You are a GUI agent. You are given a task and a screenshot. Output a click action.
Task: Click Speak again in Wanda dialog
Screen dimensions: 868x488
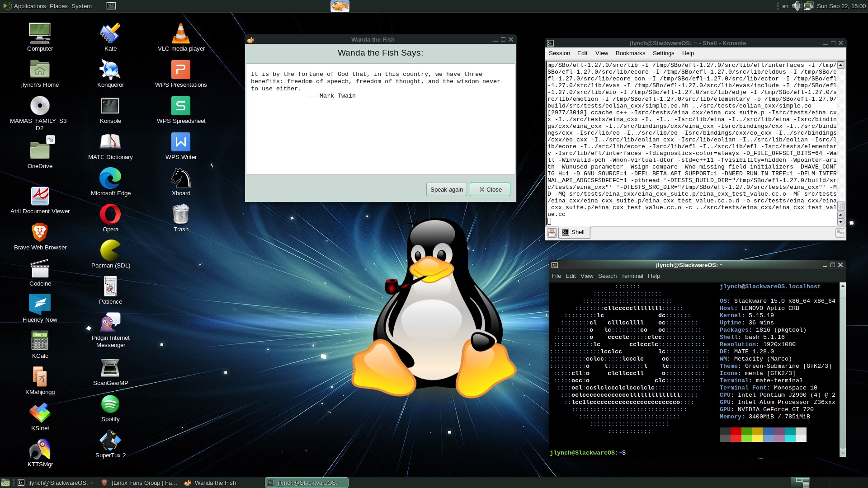[x=446, y=189]
